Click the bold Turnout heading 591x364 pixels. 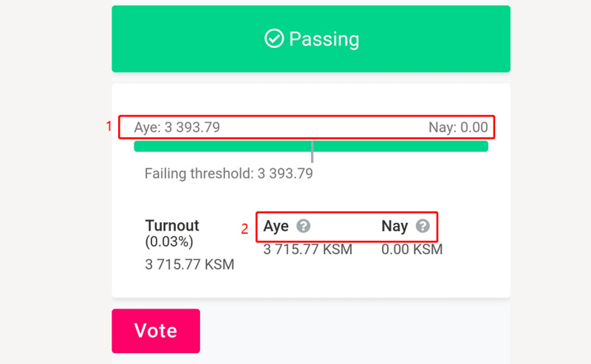click(172, 226)
